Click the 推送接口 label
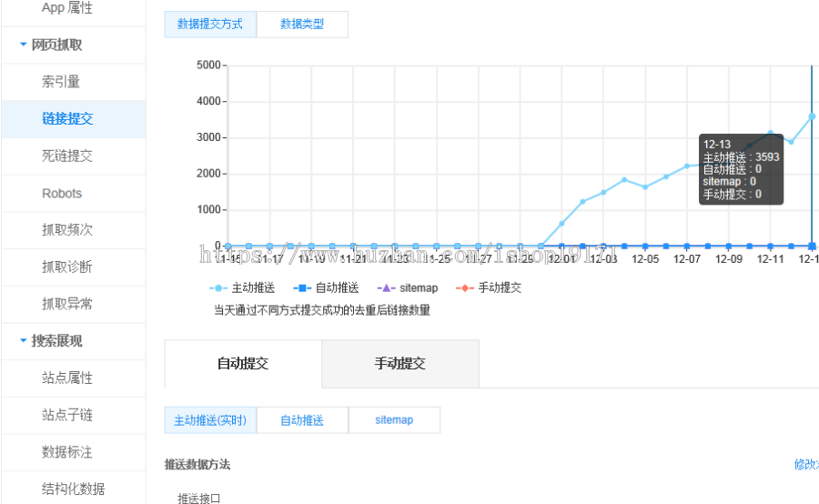The width and height of the screenshot is (819, 504). pyautogui.click(x=199, y=499)
